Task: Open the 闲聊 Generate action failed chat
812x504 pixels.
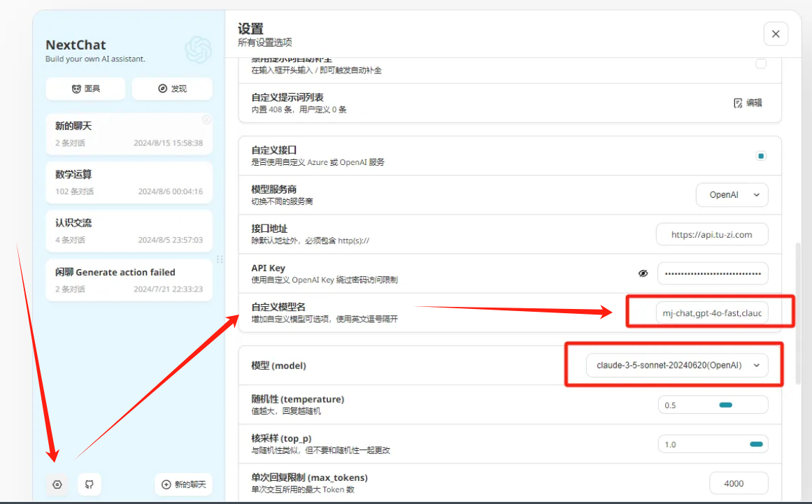Action: [x=129, y=280]
